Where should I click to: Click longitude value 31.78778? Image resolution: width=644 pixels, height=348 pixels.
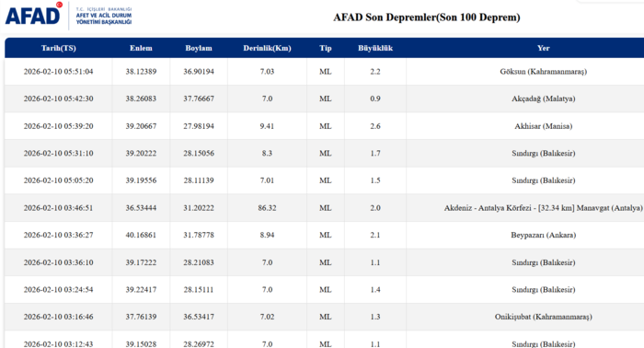point(199,235)
